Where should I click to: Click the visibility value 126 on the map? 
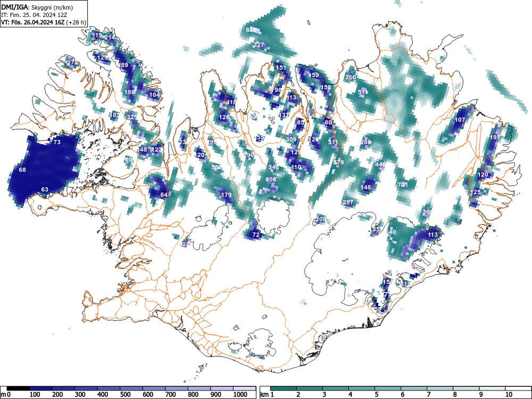(224, 117)
